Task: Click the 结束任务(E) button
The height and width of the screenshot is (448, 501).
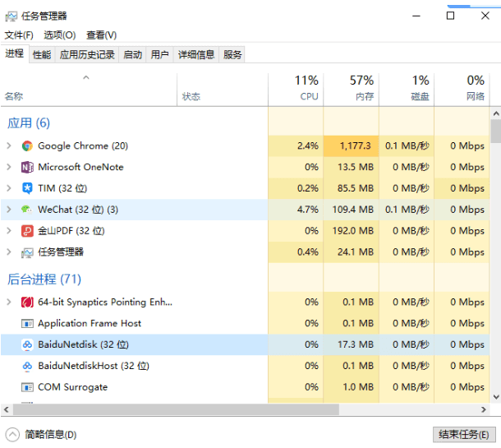Action: 464,435
